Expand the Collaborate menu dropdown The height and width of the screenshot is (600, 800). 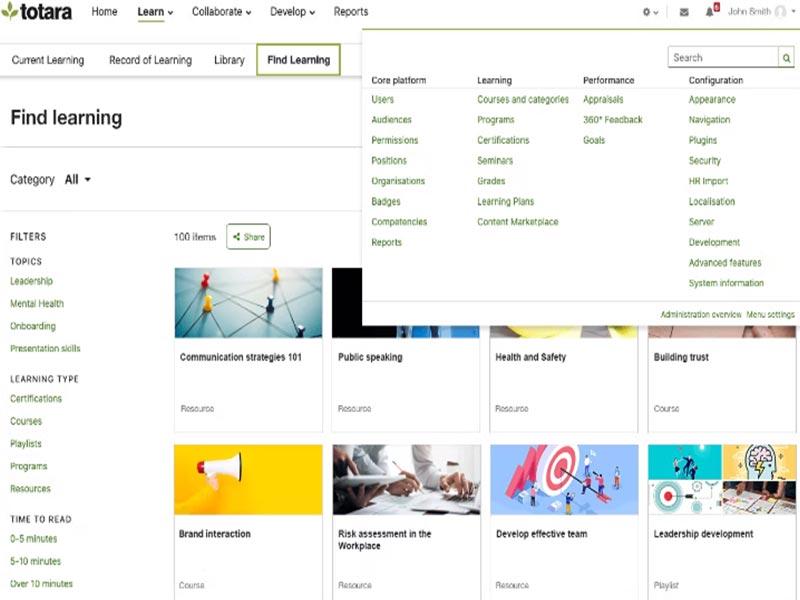click(x=222, y=12)
